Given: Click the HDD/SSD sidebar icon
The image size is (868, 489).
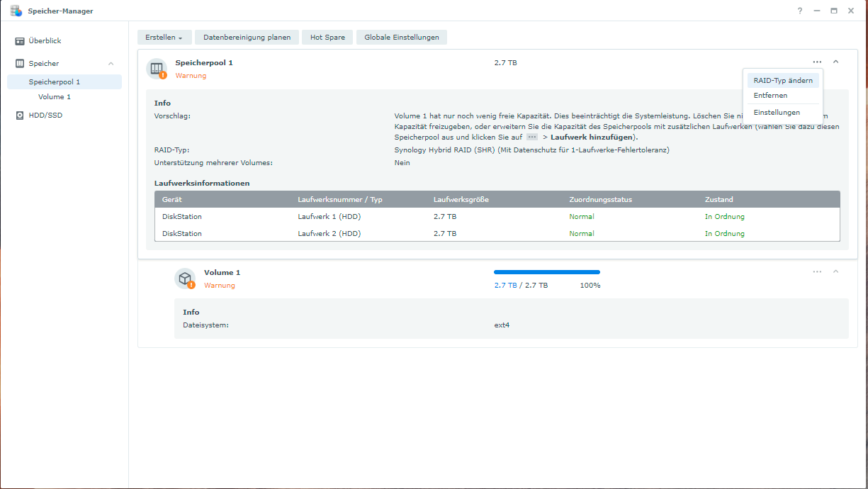Looking at the screenshot, I should pos(20,116).
